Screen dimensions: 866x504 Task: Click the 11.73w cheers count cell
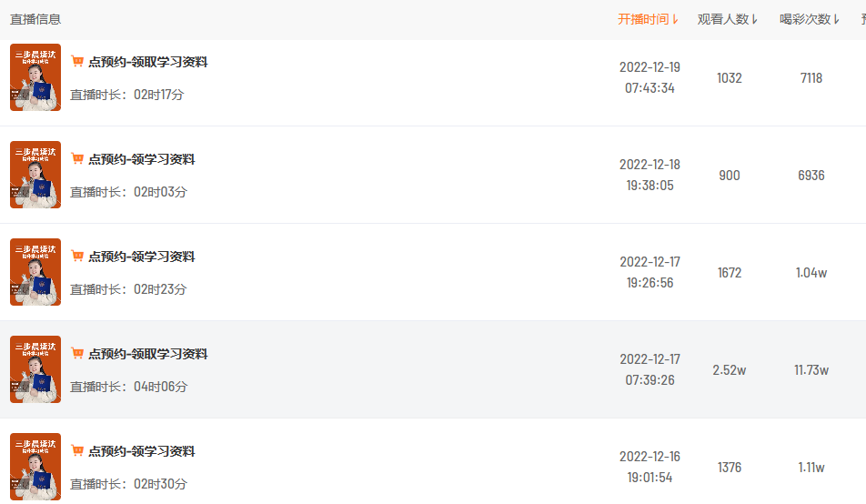pyautogui.click(x=811, y=370)
